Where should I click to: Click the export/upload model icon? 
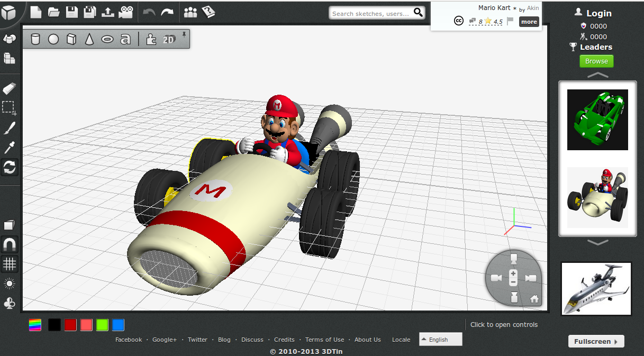pos(107,12)
